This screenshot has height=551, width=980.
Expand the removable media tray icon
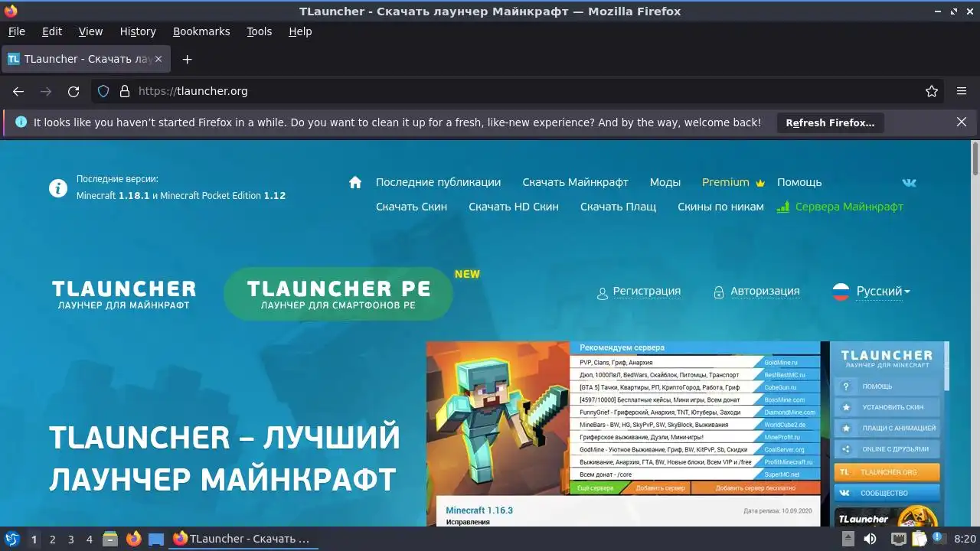coord(848,539)
